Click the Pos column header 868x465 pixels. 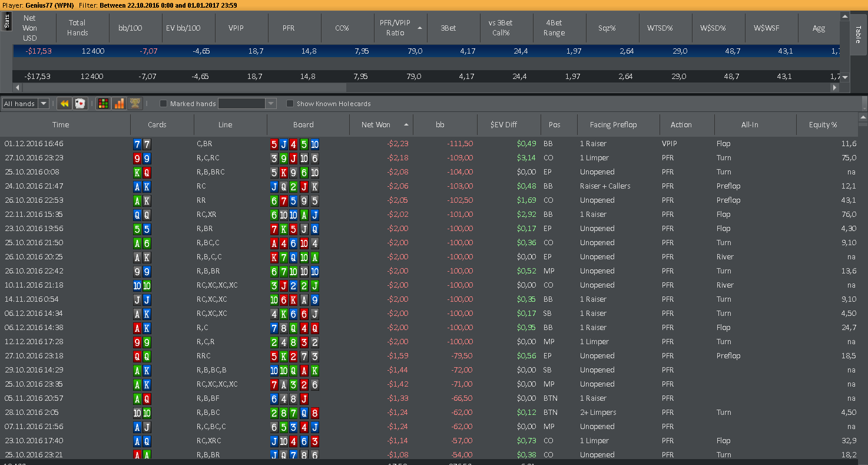coord(554,125)
